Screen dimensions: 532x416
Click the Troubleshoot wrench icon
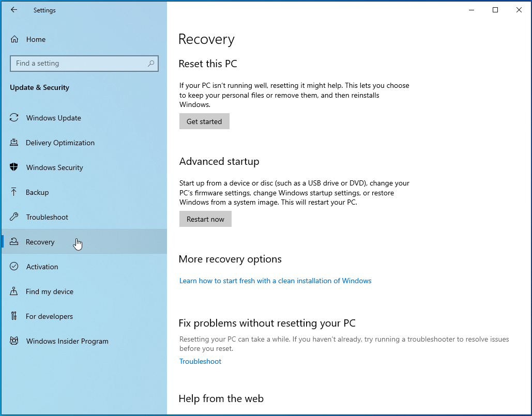pyautogui.click(x=14, y=217)
